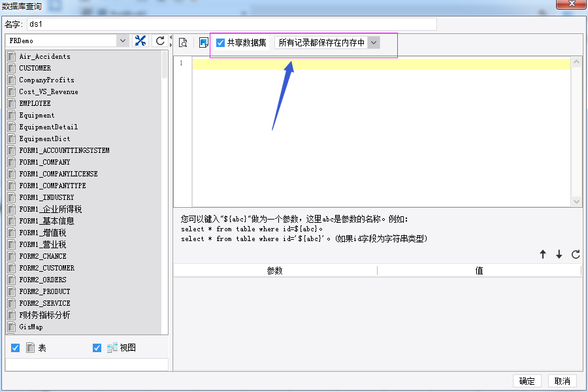Click the SQL editor scroll up arrow
This screenshot has height=392, width=588.
click(576, 62)
